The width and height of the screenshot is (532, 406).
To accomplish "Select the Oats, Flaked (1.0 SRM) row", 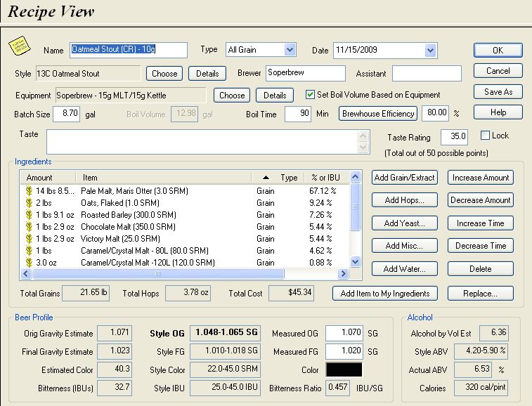I will (x=185, y=203).
